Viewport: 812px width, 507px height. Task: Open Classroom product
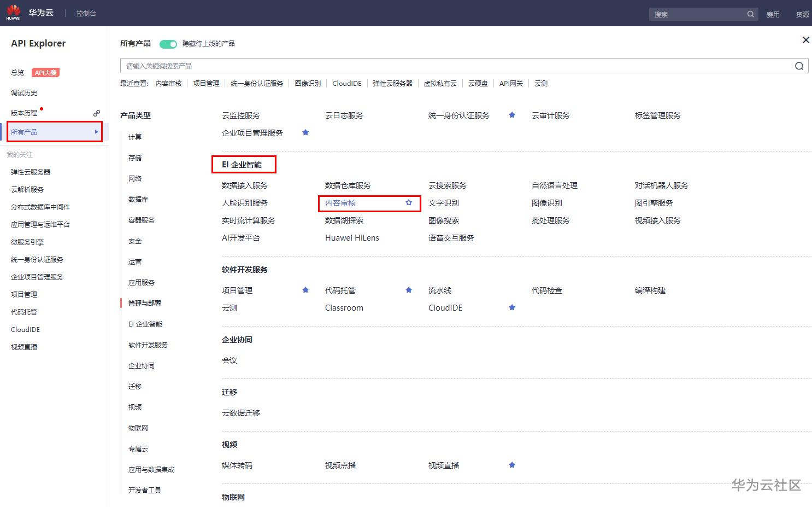click(344, 308)
